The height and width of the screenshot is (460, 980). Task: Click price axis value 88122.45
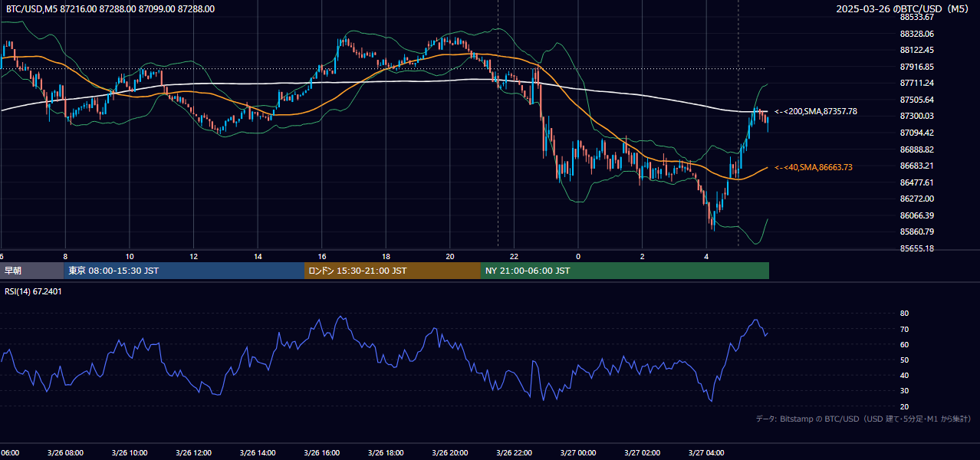click(916, 50)
